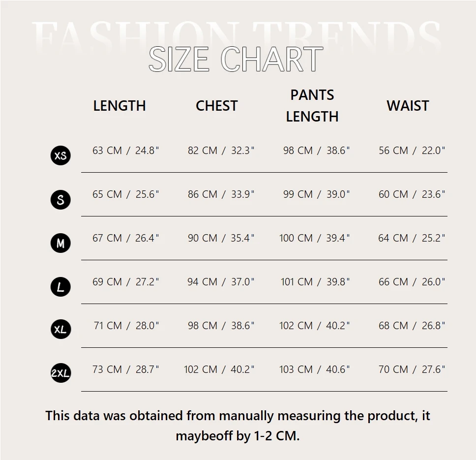This screenshot has width=476, height=460.
Task: Click the S size badge icon
Action: click(x=60, y=200)
